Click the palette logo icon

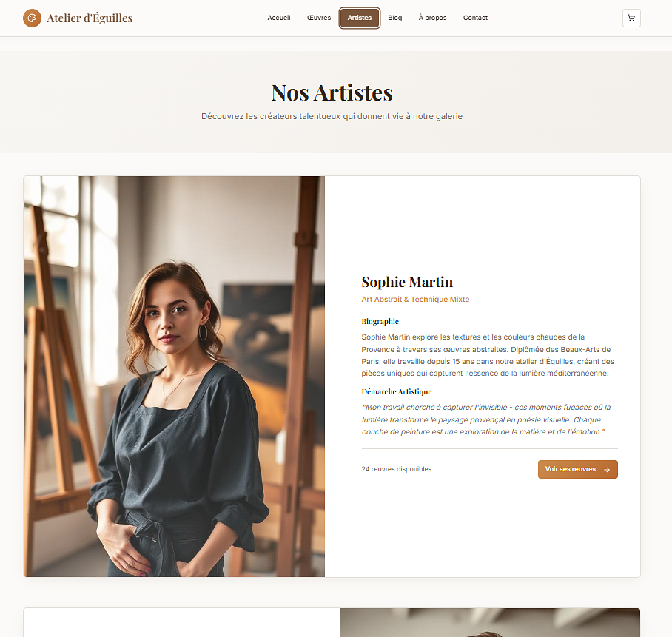[x=32, y=18]
